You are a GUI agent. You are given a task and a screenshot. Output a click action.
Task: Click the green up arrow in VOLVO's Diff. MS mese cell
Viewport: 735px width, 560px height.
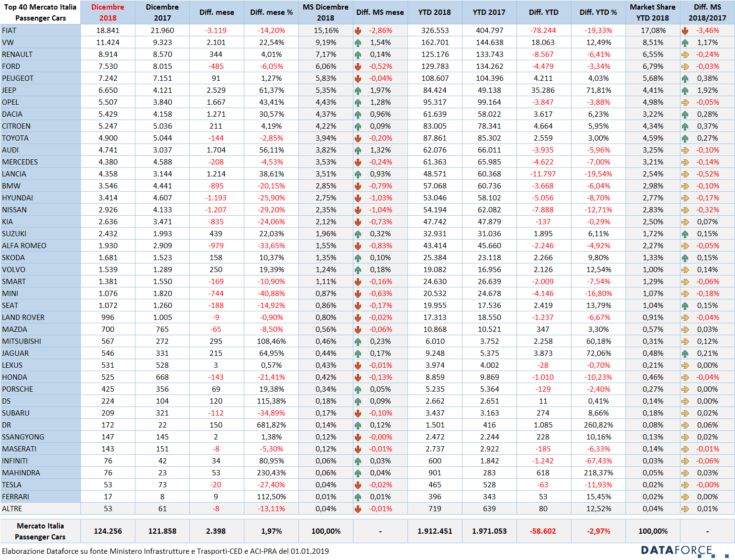click(x=358, y=270)
